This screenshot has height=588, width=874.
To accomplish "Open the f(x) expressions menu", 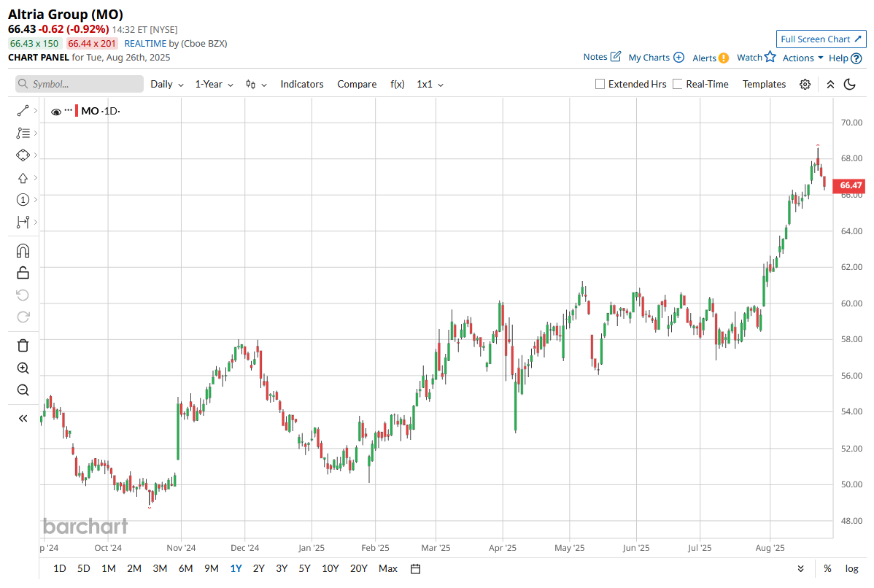I will [398, 84].
